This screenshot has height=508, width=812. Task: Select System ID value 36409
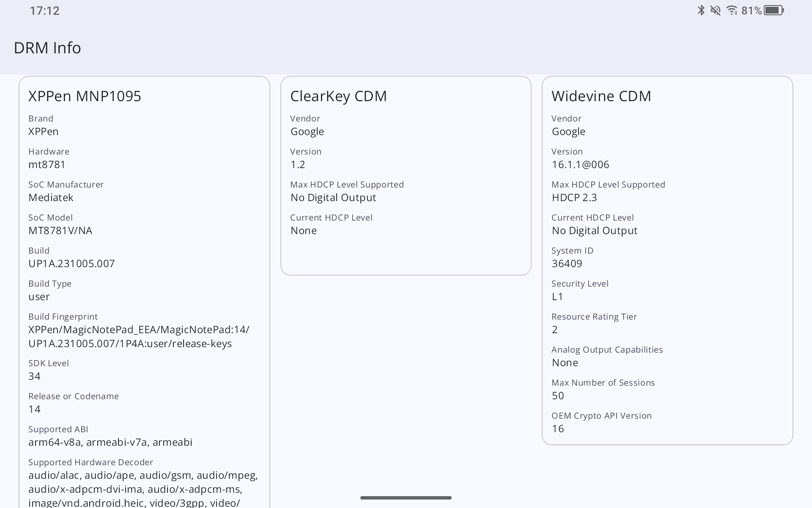click(x=567, y=263)
